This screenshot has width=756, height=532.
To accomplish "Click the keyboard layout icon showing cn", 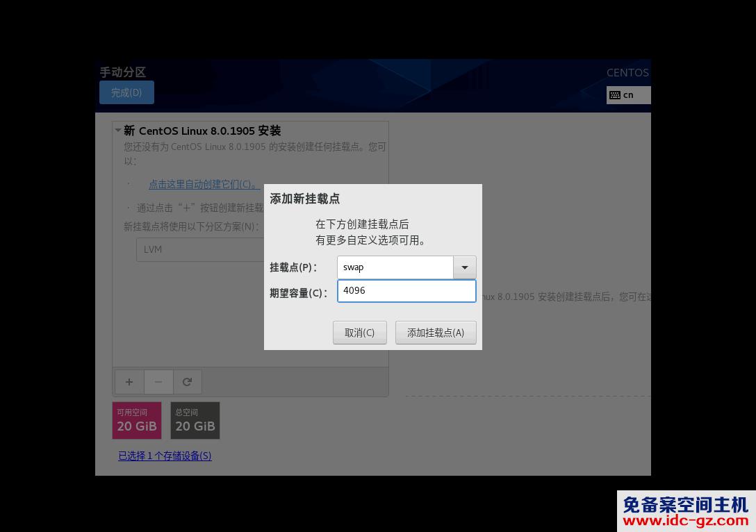I will point(614,94).
